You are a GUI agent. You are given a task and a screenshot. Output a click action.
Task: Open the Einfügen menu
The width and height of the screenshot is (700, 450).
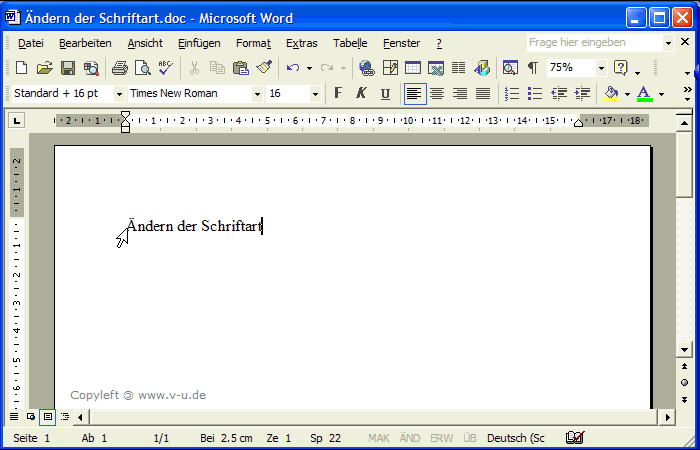click(199, 43)
